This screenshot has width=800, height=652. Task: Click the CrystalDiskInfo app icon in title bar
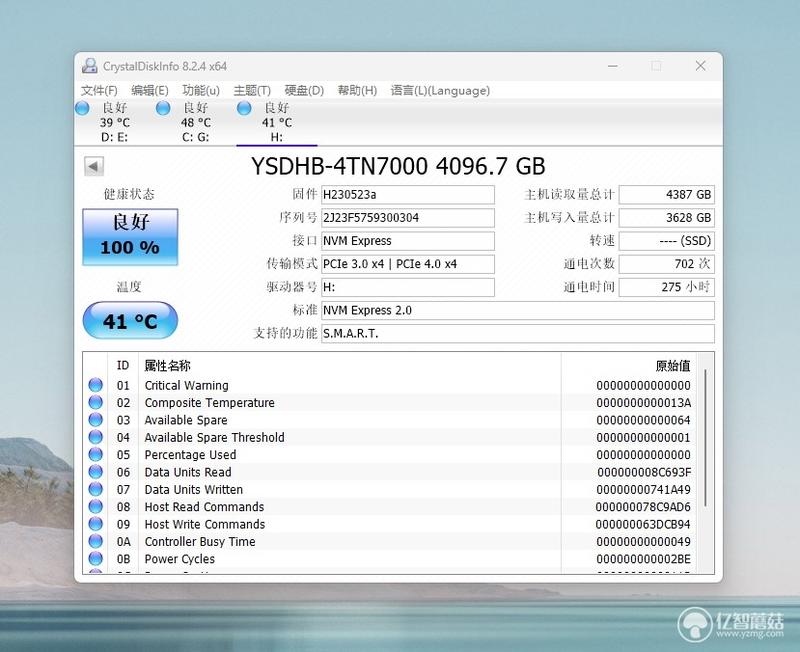point(89,66)
